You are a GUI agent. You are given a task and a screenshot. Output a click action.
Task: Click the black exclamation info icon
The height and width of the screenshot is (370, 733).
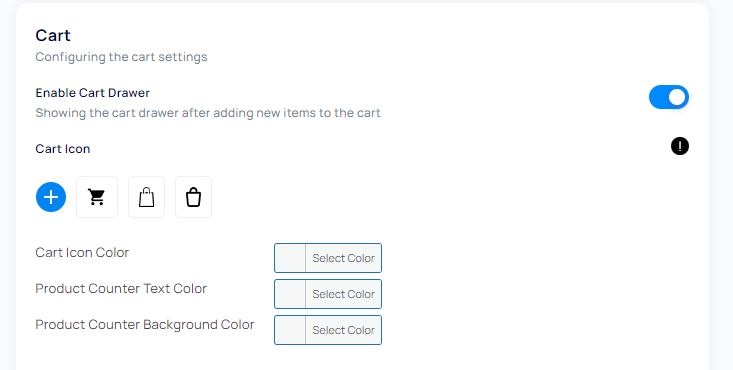[680, 146]
